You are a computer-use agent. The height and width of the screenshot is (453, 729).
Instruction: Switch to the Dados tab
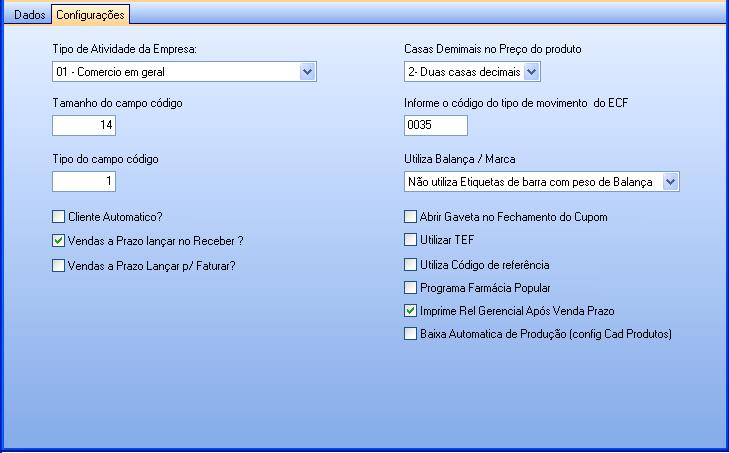pos(28,15)
